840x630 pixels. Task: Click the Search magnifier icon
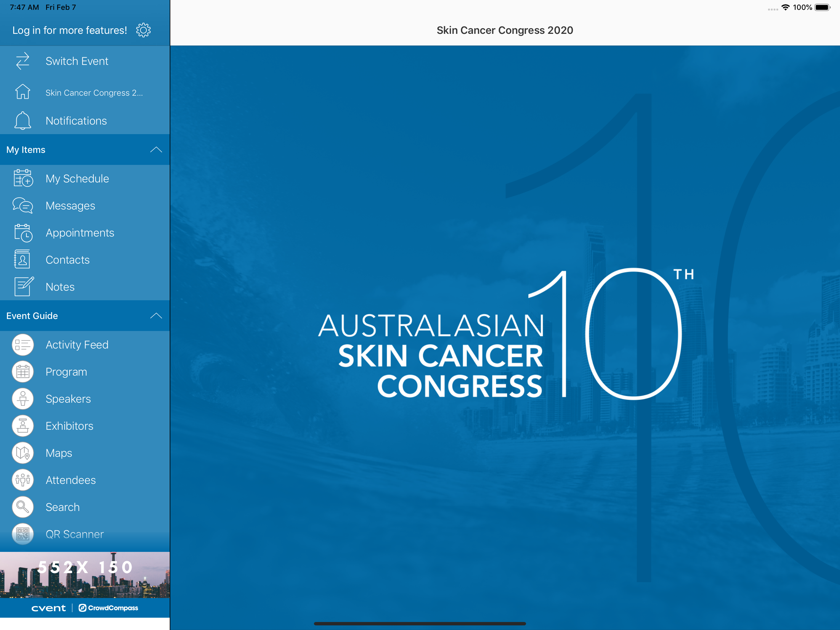coord(23,507)
